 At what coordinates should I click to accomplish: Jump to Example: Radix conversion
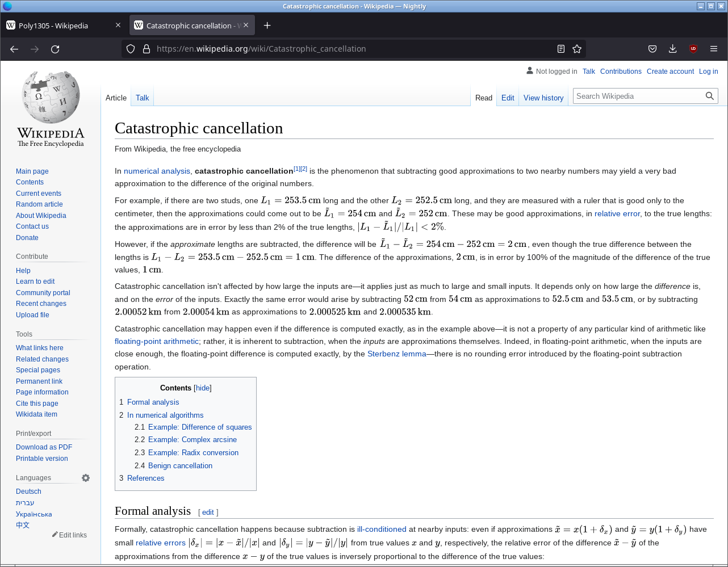click(193, 452)
